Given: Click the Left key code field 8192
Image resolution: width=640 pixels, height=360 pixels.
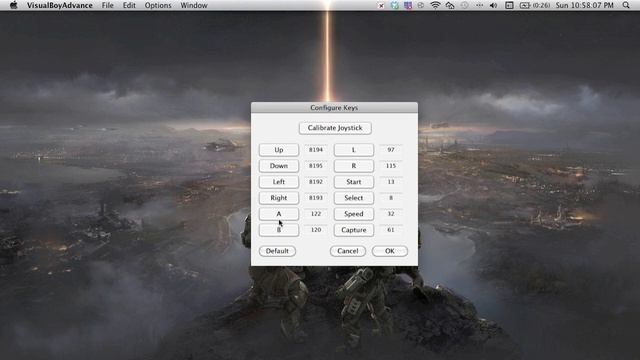Looking at the screenshot, I should coord(316,182).
